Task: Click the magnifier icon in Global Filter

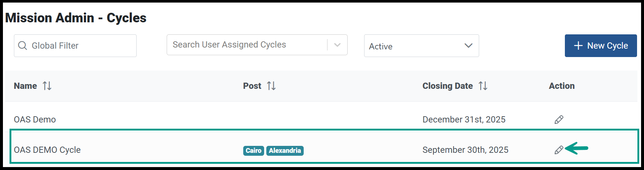Action: coord(22,46)
